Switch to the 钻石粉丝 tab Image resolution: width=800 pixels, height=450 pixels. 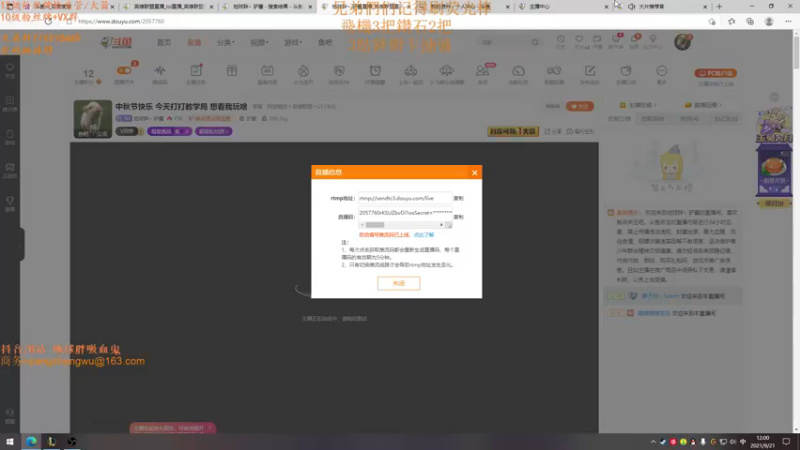(x=726, y=119)
